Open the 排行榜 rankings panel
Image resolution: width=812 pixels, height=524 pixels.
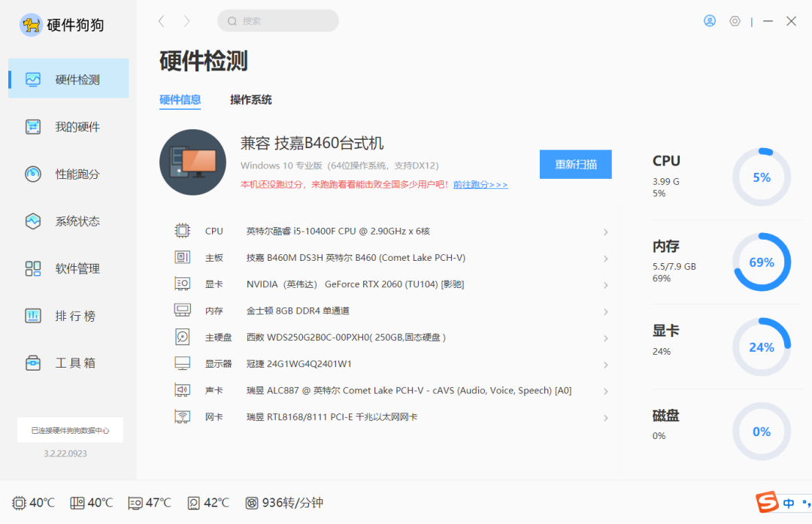[x=68, y=316]
